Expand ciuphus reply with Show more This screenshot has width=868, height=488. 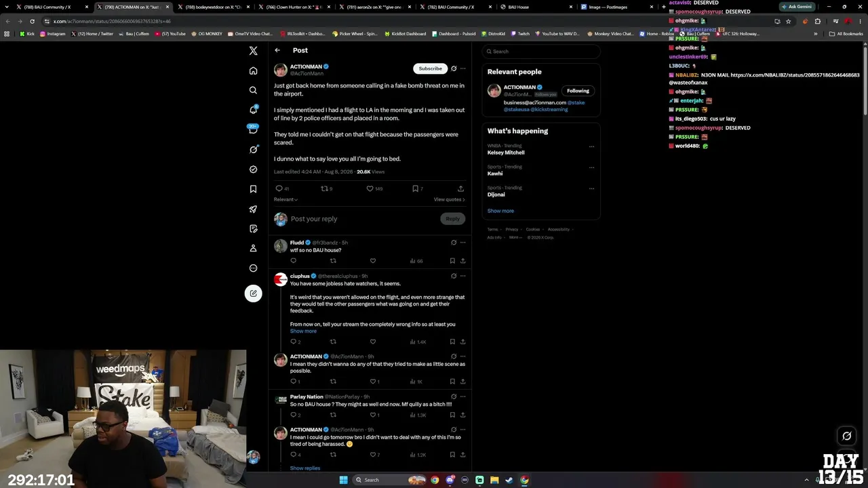click(303, 331)
